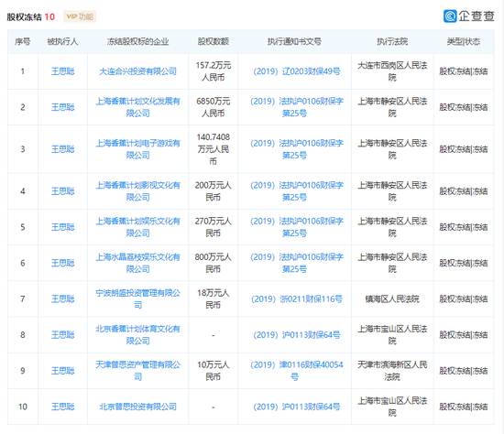Screen dimensions: 504x434
Task: Select 股权冻结|冻结 status in row 7
Action: coord(464,299)
